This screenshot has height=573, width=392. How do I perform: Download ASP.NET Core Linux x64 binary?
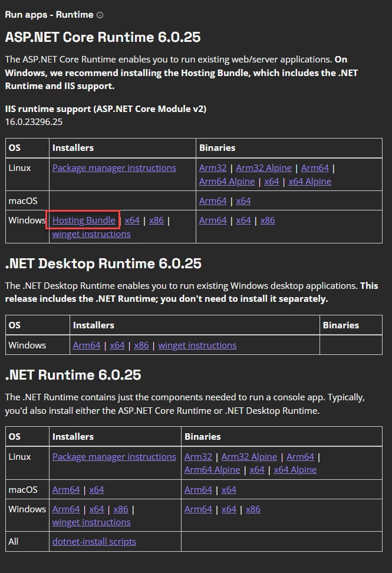pyautogui.click(x=271, y=181)
